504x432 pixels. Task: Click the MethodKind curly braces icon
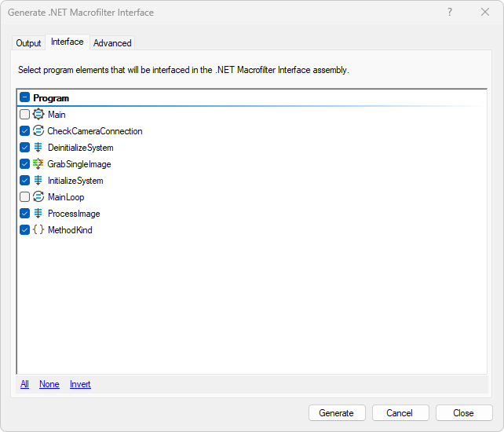(x=38, y=230)
